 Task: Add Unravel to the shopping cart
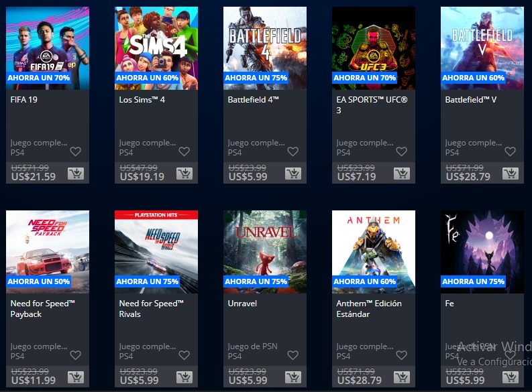293,377
